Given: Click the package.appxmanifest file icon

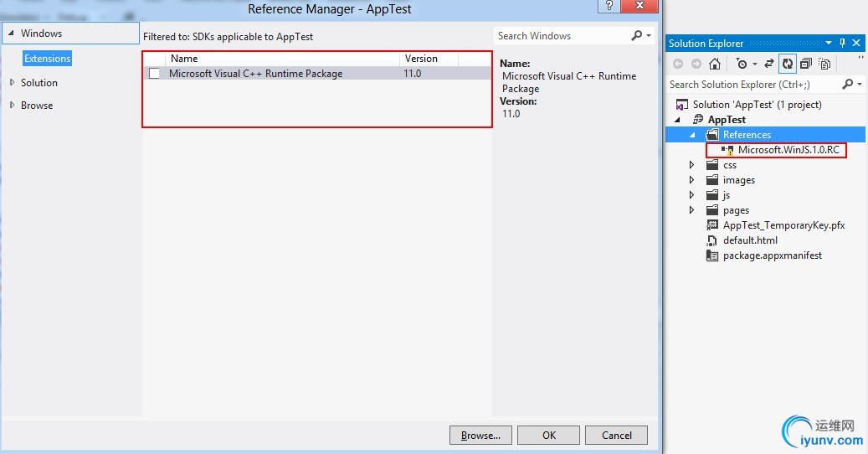Looking at the screenshot, I should click(712, 255).
